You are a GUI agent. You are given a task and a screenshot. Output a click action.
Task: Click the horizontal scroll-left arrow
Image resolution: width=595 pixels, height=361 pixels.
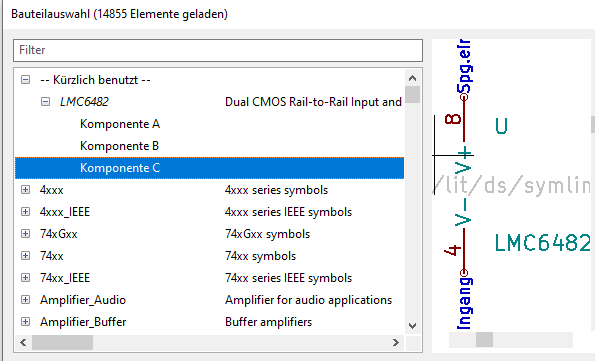pos(23,342)
